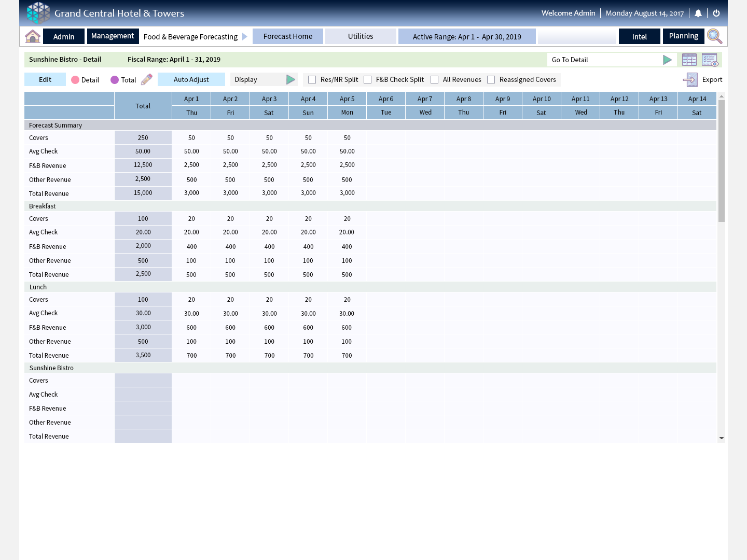The height and width of the screenshot is (560, 747).
Task: Open the Utilities tab
Action: (x=361, y=36)
